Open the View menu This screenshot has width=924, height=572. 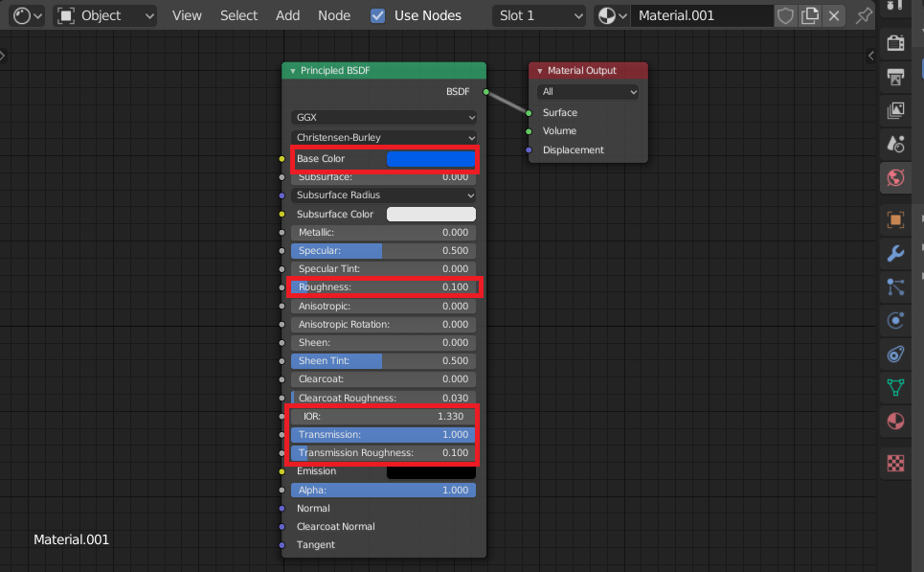[187, 16]
